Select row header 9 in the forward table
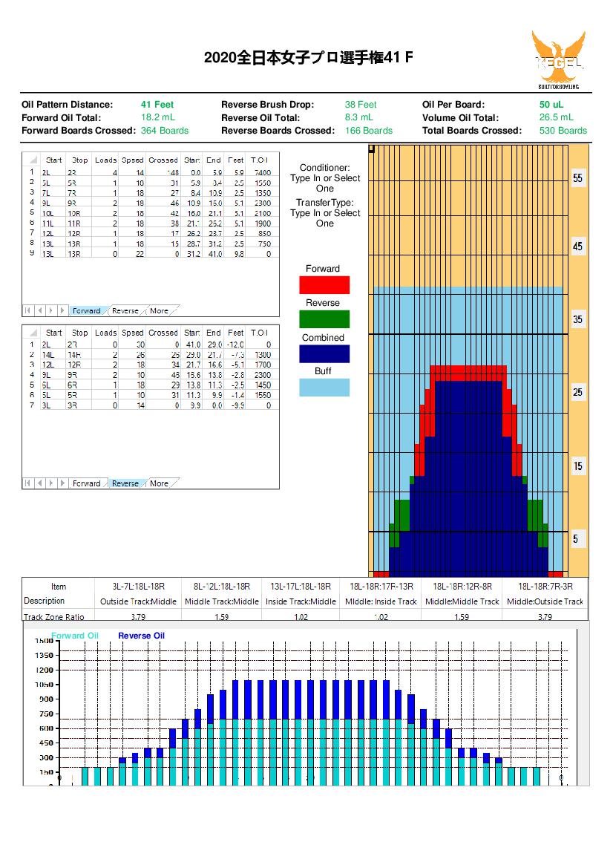The width and height of the screenshot is (613, 868). pos(31,253)
